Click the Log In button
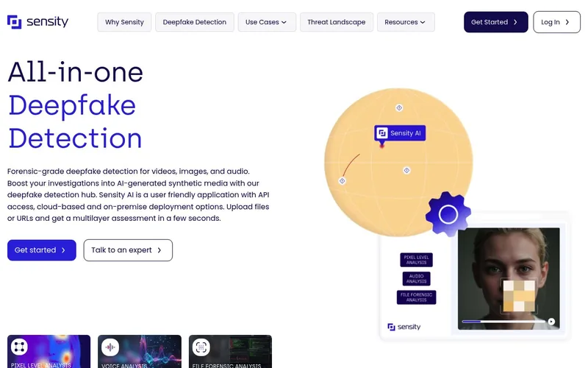 [x=556, y=22]
